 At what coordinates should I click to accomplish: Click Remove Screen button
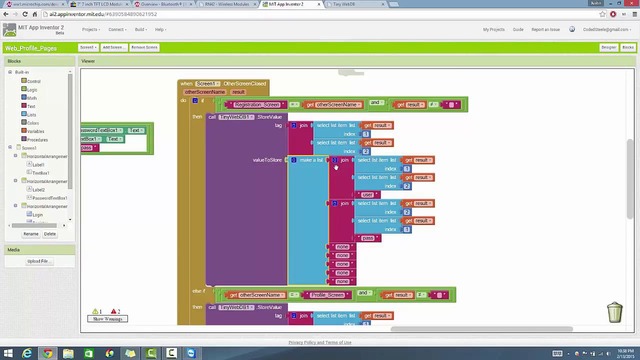tap(144, 47)
